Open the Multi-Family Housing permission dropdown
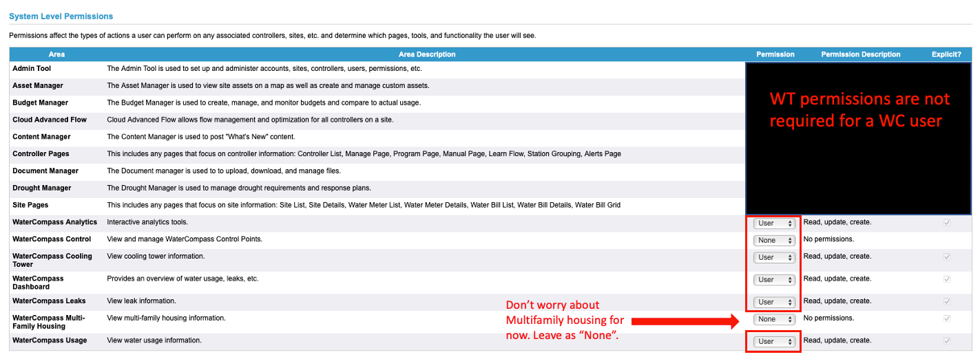Screen dimensions: 980x359 tap(774, 319)
